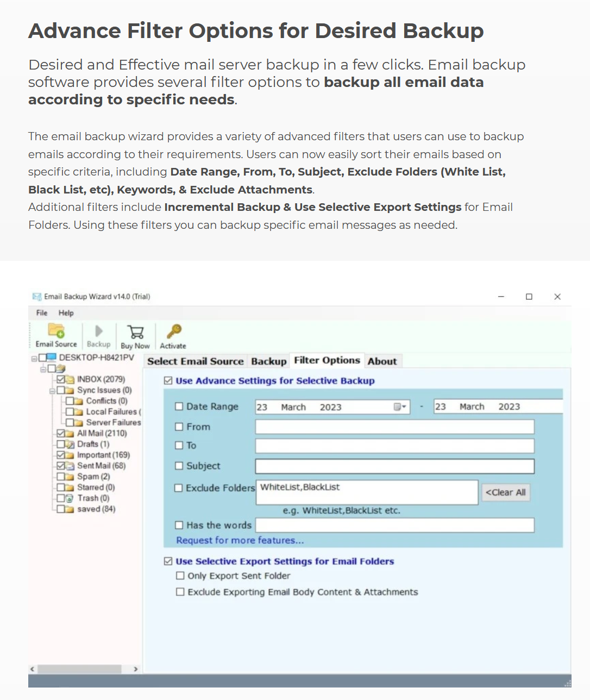The image size is (590, 700).
Task: Select the Email Backup Wizard title icon
Action: click(37, 297)
